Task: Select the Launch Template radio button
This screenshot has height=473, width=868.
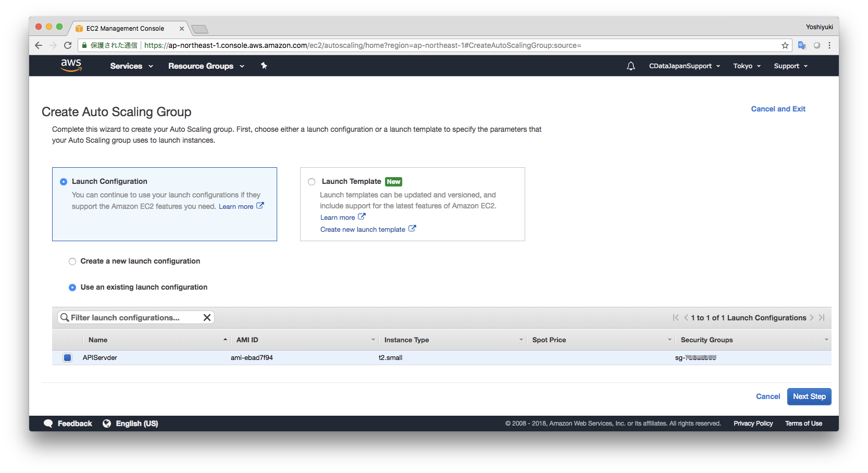Action: point(311,181)
